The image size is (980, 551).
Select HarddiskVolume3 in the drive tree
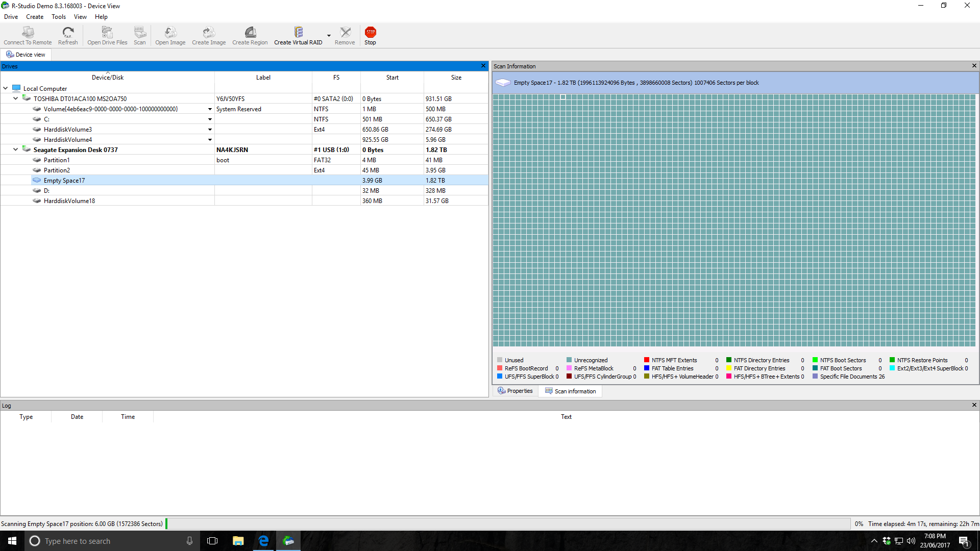(68, 130)
